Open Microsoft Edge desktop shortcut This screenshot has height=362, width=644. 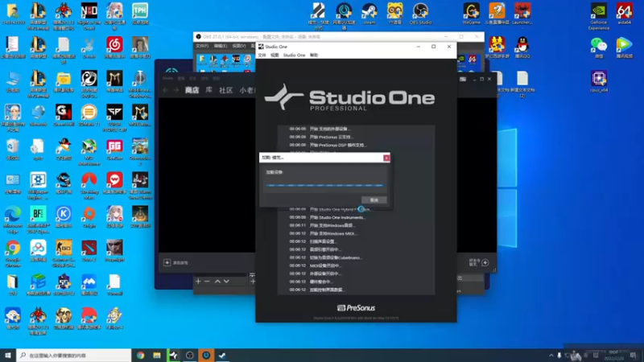[x=13, y=220]
